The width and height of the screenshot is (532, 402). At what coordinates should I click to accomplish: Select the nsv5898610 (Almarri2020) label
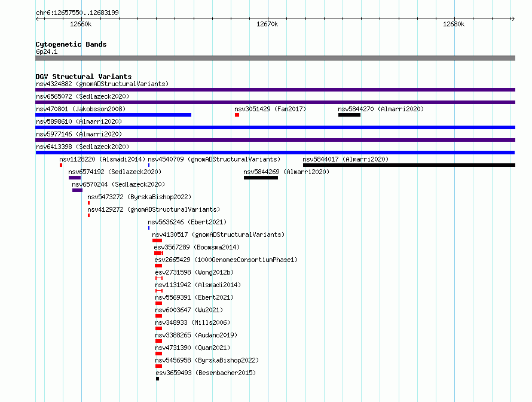[79, 121]
